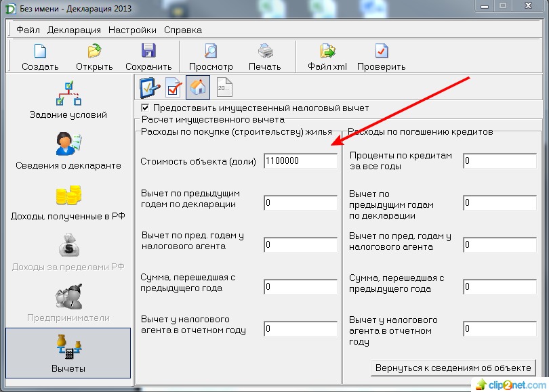Image resolution: width=549 pixels, height=392 pixels.
Task: Close the Декларация 2013 window
Action: coord(529,5)
